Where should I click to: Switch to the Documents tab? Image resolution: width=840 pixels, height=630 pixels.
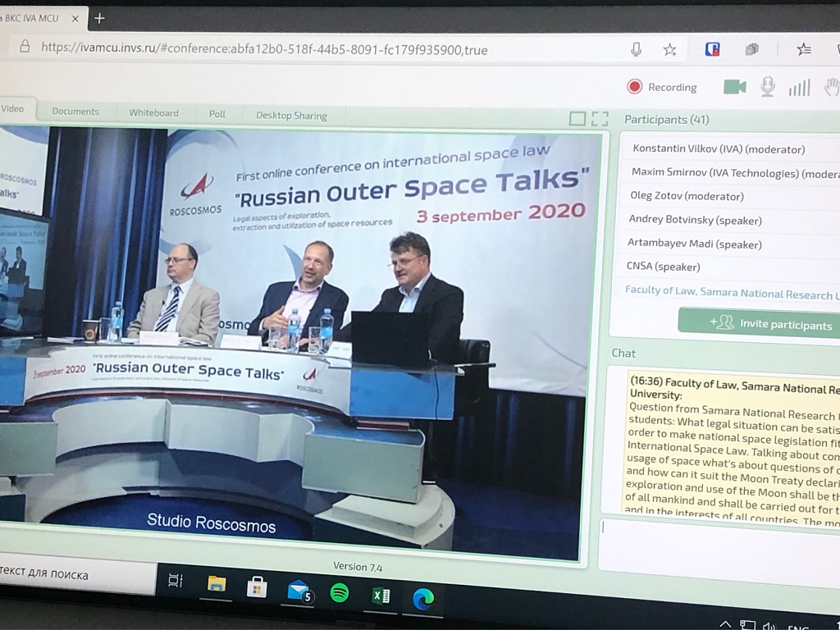pos(75,112)
